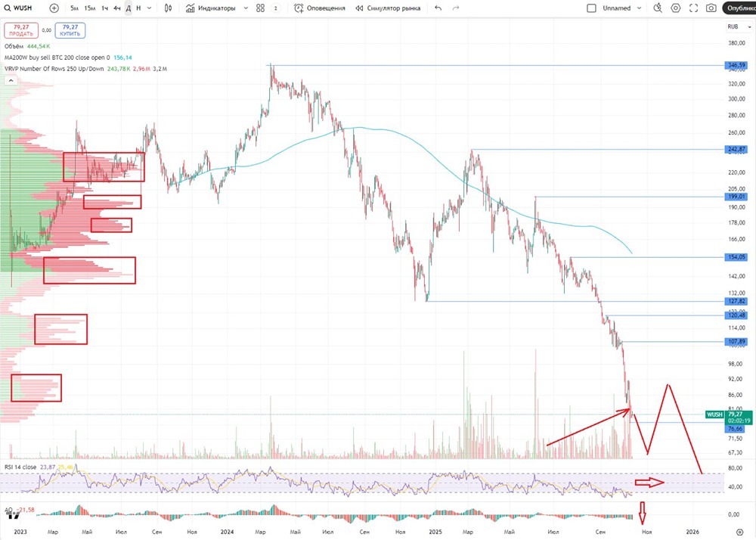The width and height of the screenshot is (756, 540).
Task: Click the Опубликовать publish button
Action: coord(739,8)
